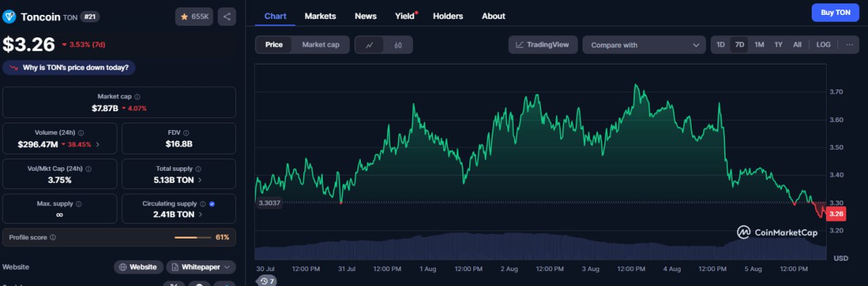Select Market cap chart view
The height and width of the screenshot is (286, 868).
pos(321,45)
